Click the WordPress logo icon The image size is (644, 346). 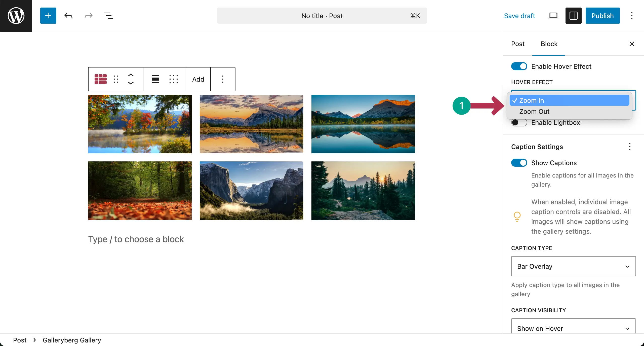pyautogui.click(x=16, y=16)
